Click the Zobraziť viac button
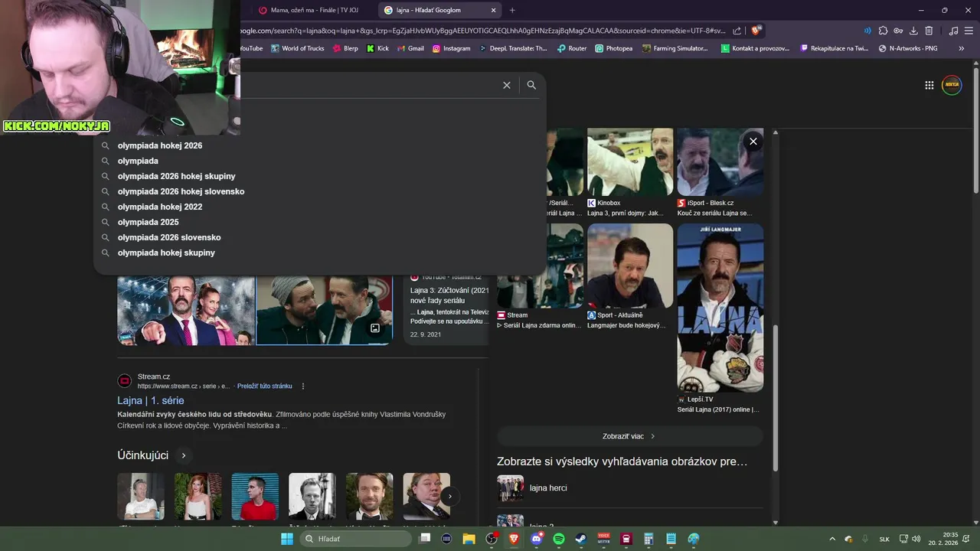This screenshot has width=980, height=551. [629, 436]
